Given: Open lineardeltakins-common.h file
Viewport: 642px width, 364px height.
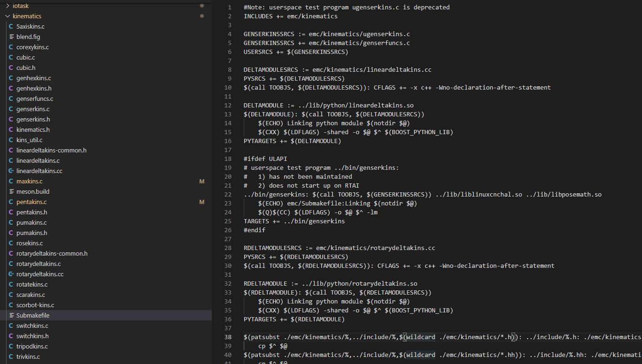Looking at the screenshot, I should point(51,150).
